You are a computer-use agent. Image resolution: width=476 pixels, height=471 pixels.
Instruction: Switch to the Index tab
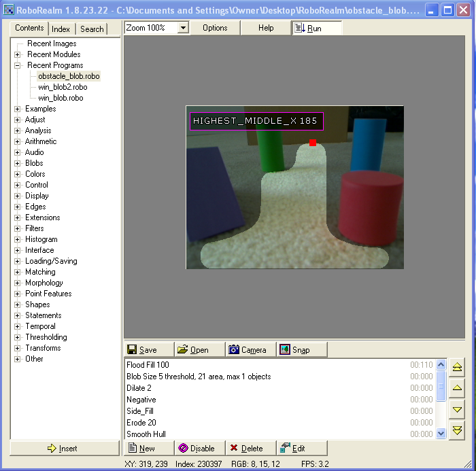point(61,29)
